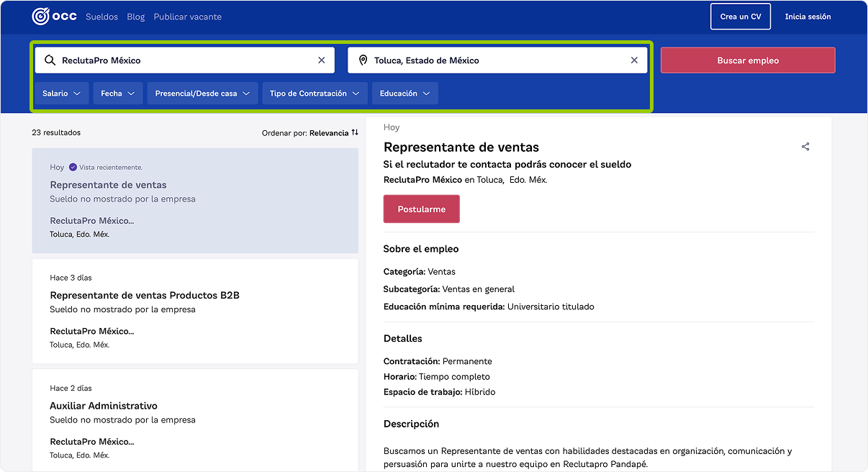Click Crea un CV in the top bar

740,16
